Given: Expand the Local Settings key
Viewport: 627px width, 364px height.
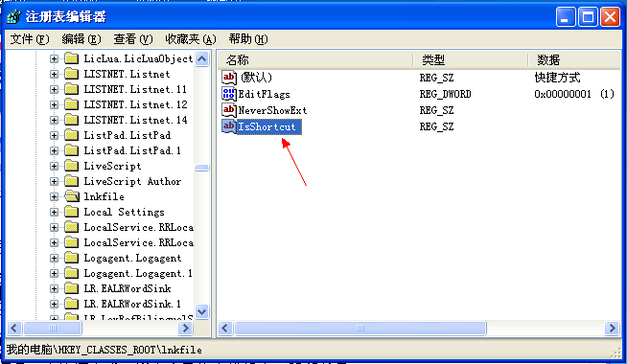Looking at the screenshot, I should pyautogui.click(x=54, y=212).
